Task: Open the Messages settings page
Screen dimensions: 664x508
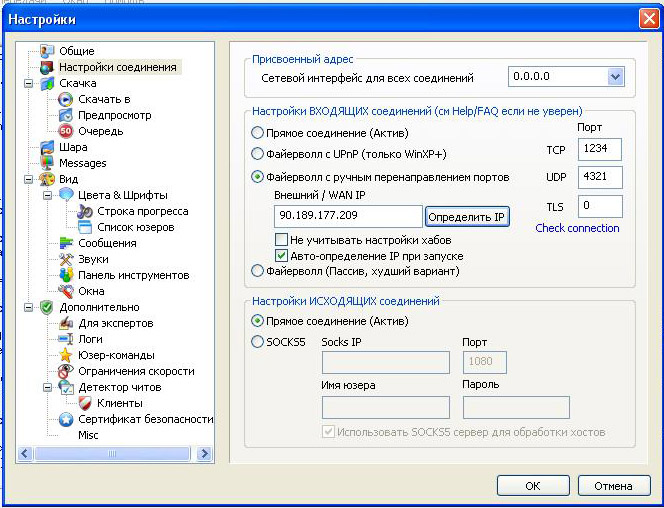Action: pos(82,163)
